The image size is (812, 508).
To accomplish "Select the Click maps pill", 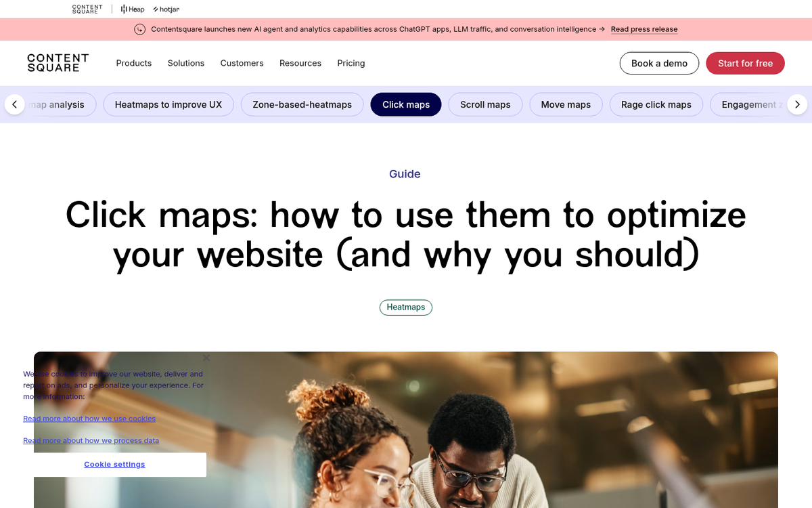I will coord(406,104).
